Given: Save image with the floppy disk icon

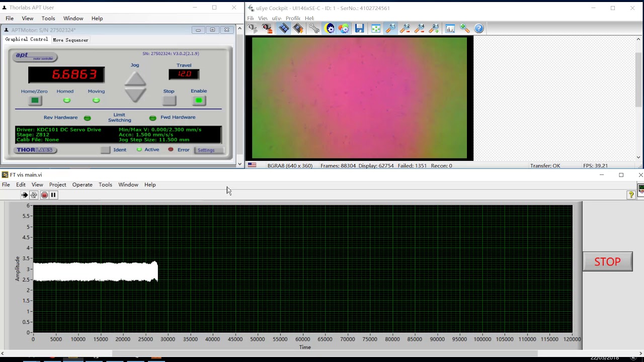Looking at the screenshot, I should [x=359, y=29].
